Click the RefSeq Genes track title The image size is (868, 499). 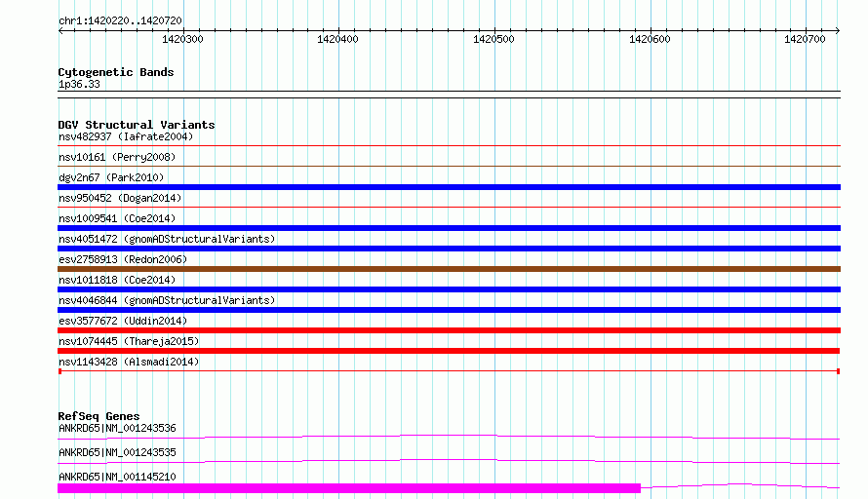pyautogui.click(x=99, y=416)
